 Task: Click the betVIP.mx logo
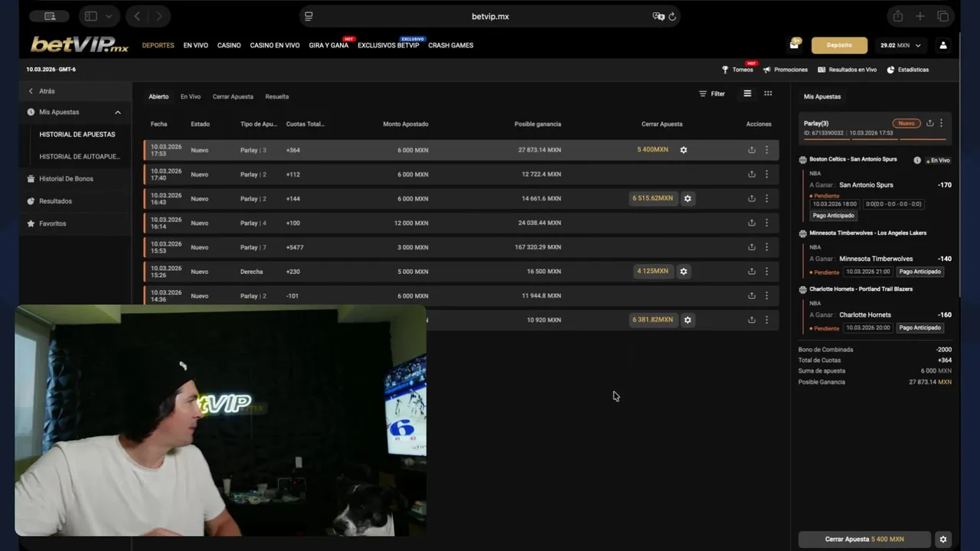[80, 45]
